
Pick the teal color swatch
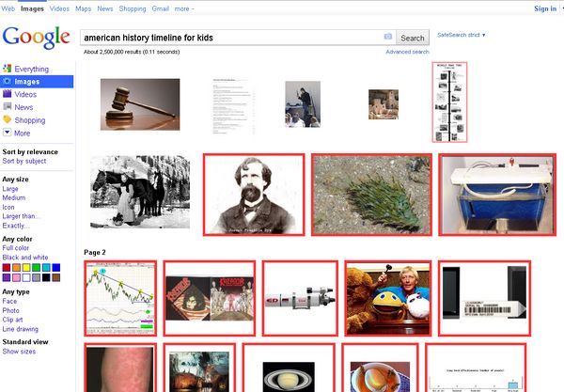[46, 268]
